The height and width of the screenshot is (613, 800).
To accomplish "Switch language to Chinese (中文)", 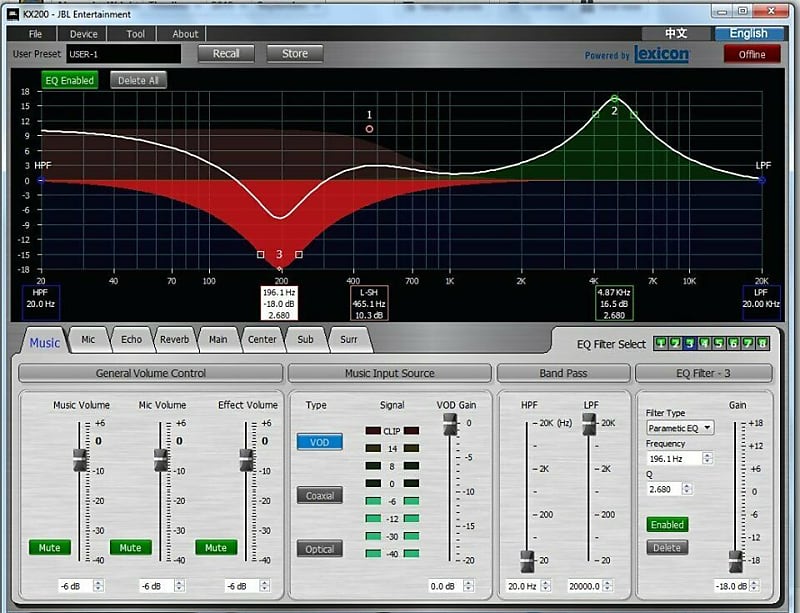I will [x=676, y=34].
